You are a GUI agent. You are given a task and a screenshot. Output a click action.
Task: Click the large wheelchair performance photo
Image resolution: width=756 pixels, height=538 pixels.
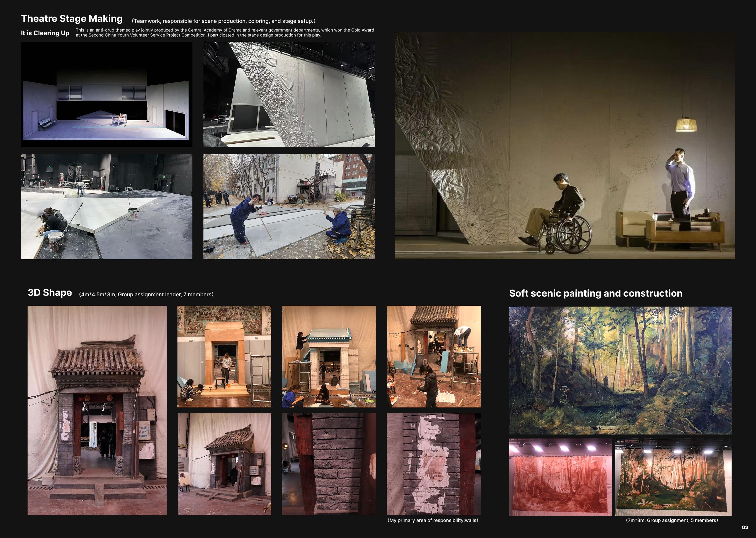[x=565, y=146]
